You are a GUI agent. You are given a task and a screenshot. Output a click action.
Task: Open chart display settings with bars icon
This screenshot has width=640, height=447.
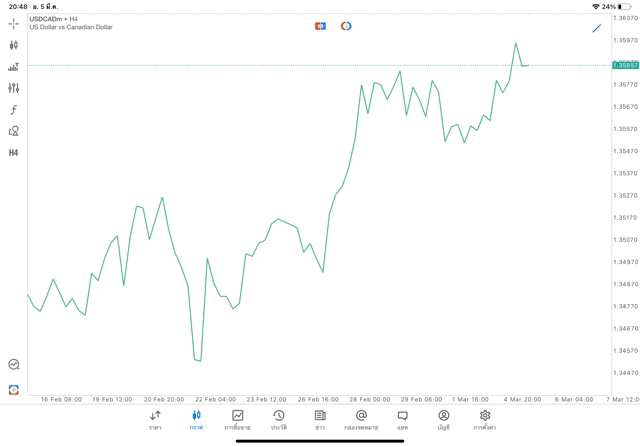coord(13,67)
